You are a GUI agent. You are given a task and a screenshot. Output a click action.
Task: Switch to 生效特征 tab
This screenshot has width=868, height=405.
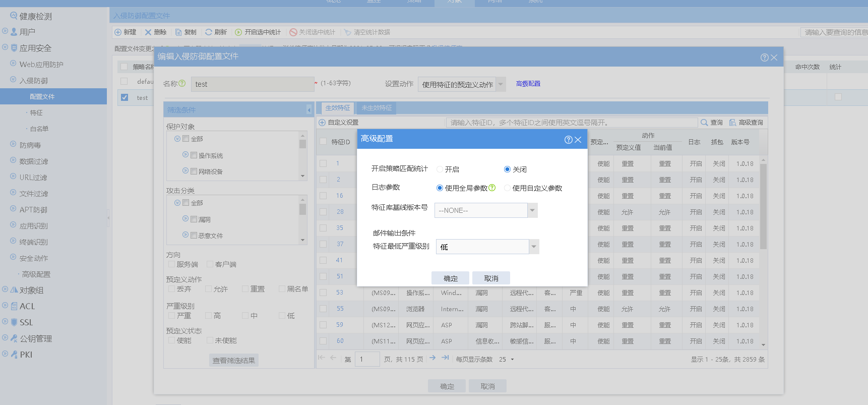[x=337, y=108]
